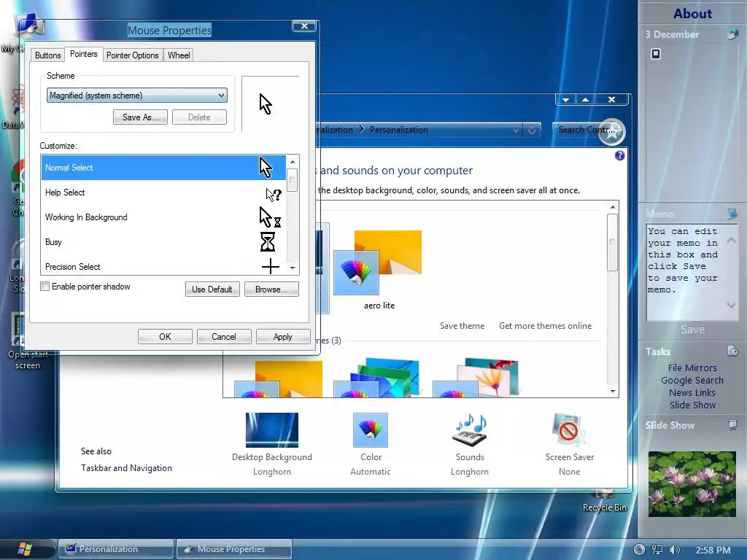Viewport: 747px width, 560px height.
Task: Click the Precision Select crosshair icon
Action: point(270,266)
